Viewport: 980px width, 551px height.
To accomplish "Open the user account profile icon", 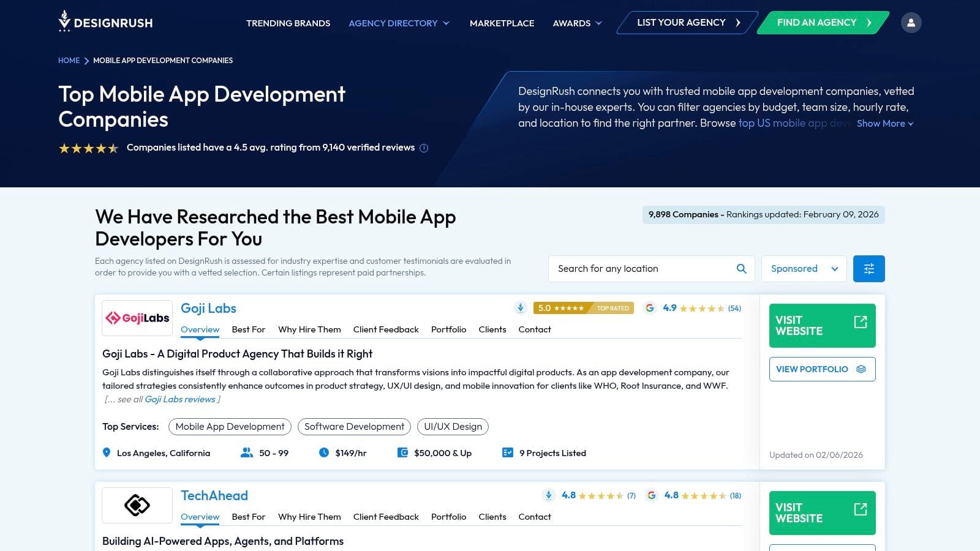I will 911,23.
